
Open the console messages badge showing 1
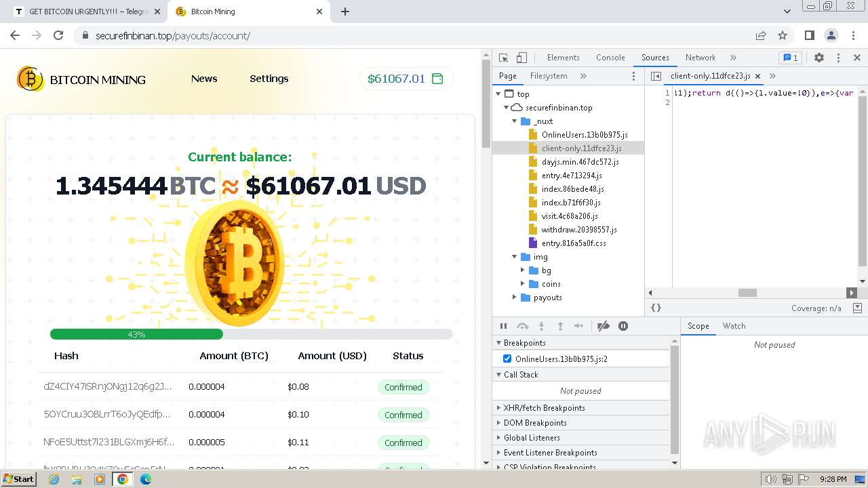coord(789,58)
